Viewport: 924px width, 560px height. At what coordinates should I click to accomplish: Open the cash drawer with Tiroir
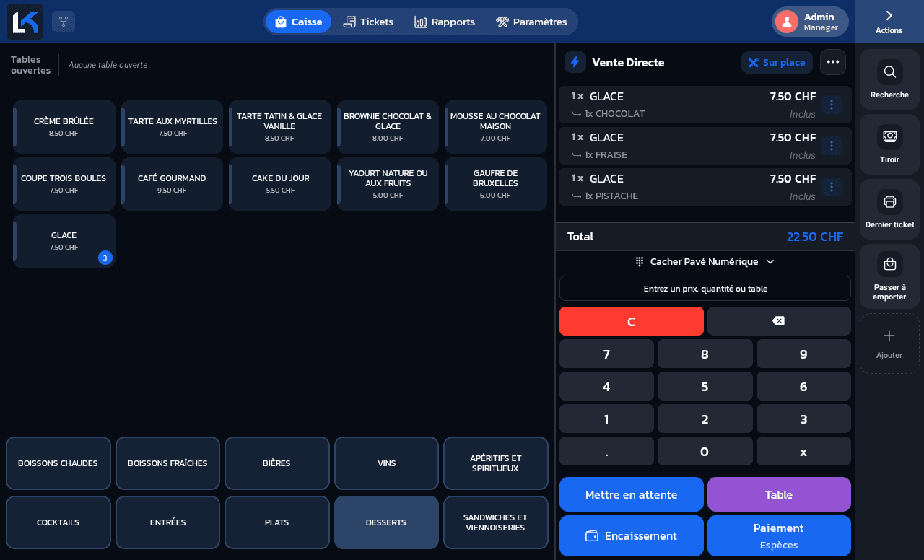(x=889, y=144)
